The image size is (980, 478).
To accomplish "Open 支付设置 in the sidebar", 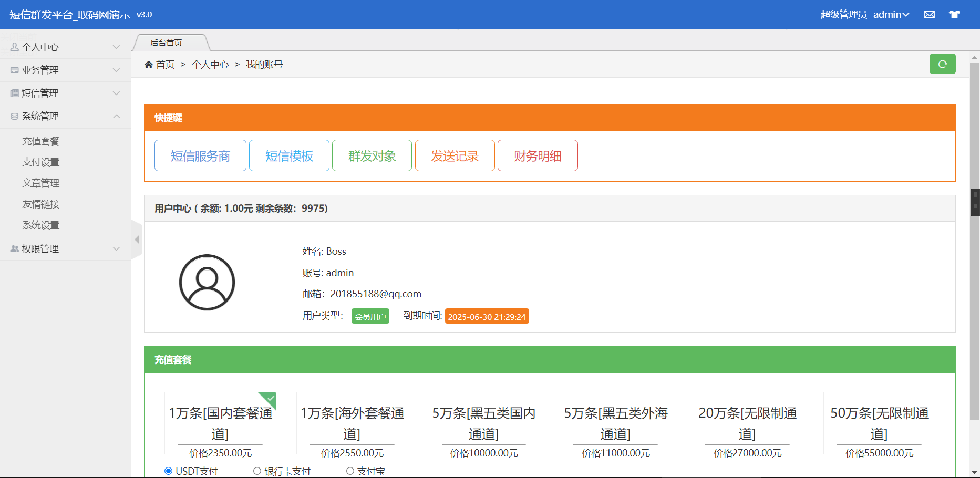I will click(41, 162).
